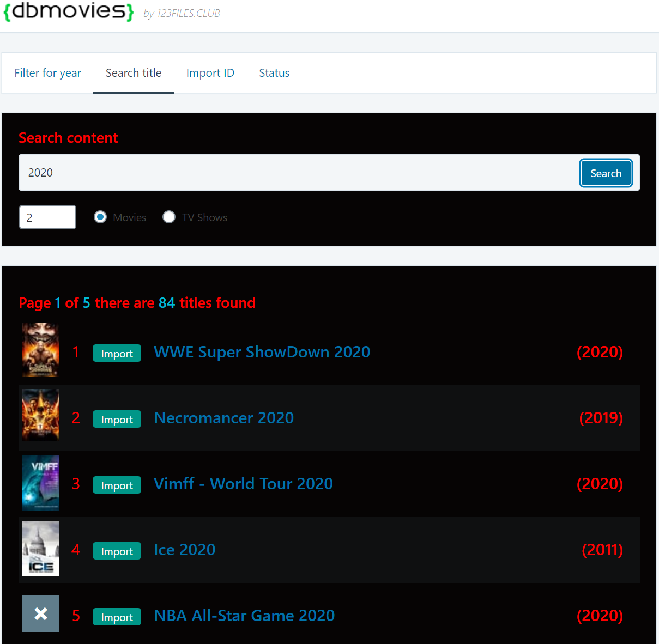This screenshot has width=659, height=644.
Task: Open the NBA All-Star Game 2020 link
Action: coord(244,616)
